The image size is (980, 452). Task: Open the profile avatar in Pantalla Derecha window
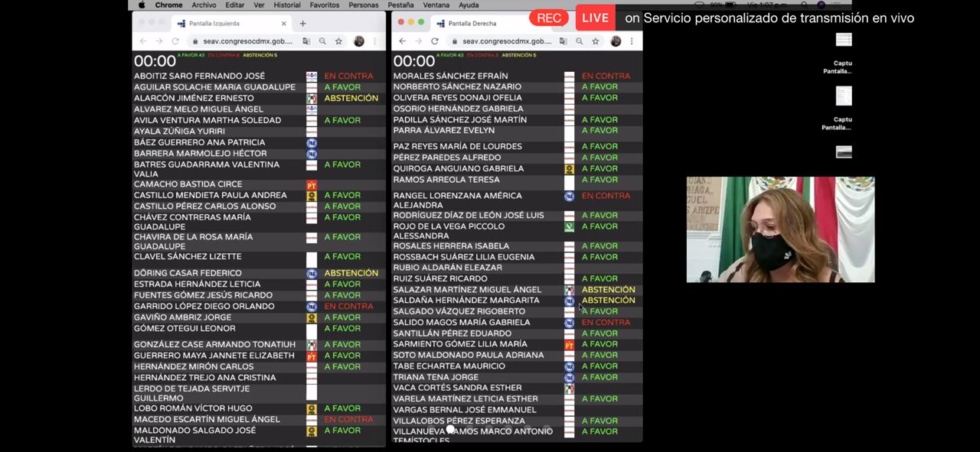click(616, 41)
